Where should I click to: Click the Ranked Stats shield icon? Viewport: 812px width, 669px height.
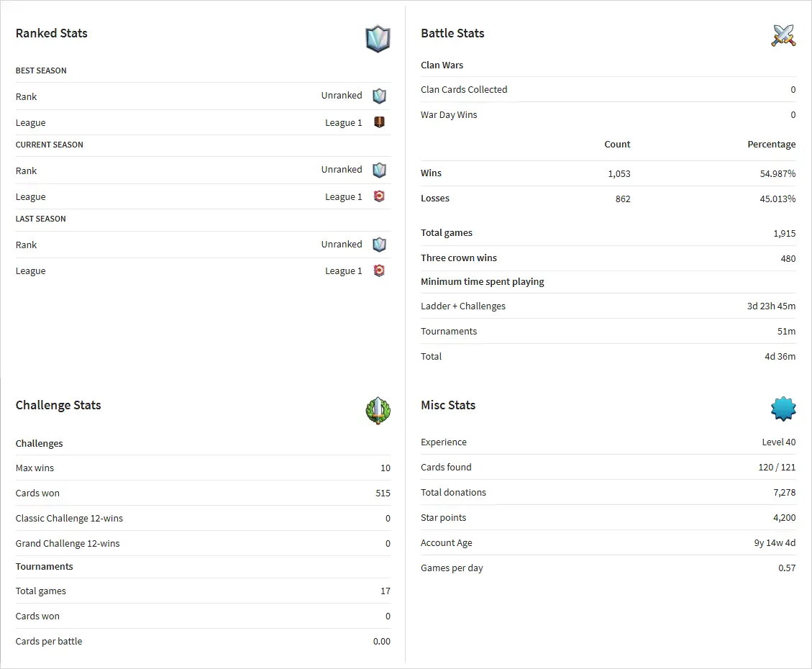378,39
